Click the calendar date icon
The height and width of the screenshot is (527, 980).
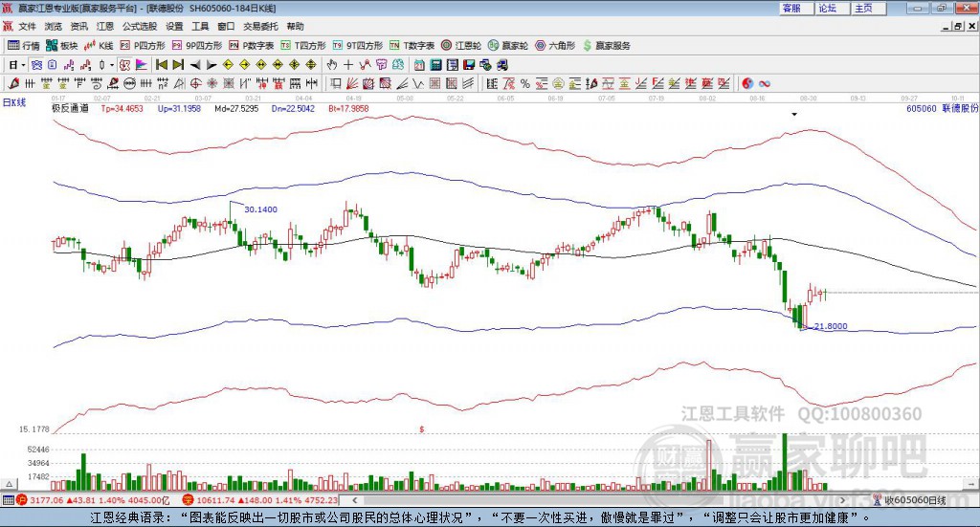coord(419,65)
